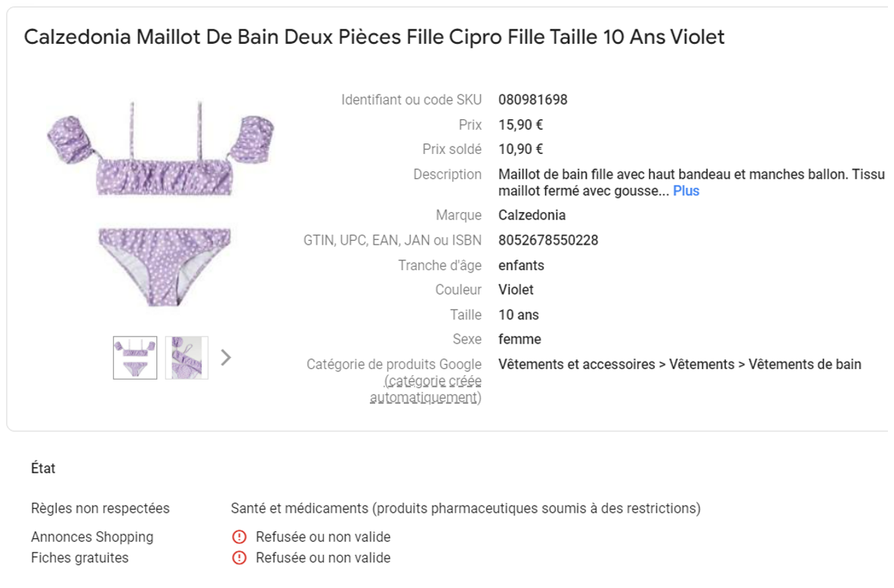894x588 pixels.
Task: Expand description with the Plus link
Action: click(x=686, y=191)
